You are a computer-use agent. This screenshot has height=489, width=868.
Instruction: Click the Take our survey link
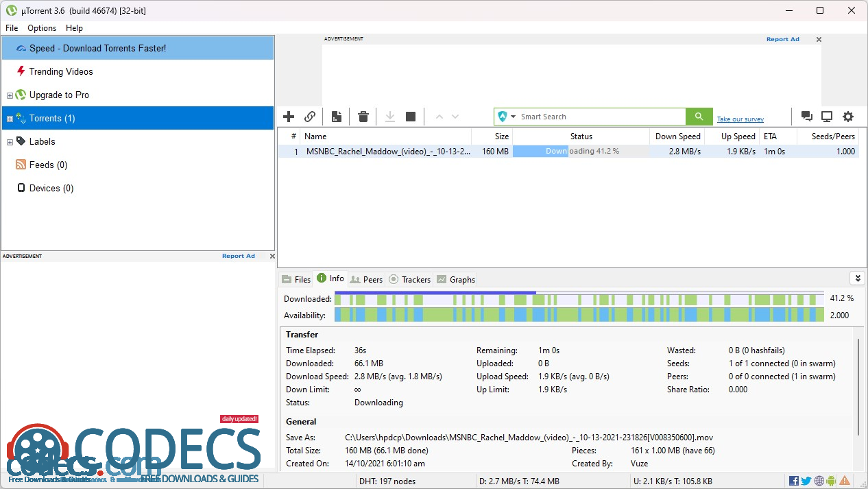coord(740,119)
